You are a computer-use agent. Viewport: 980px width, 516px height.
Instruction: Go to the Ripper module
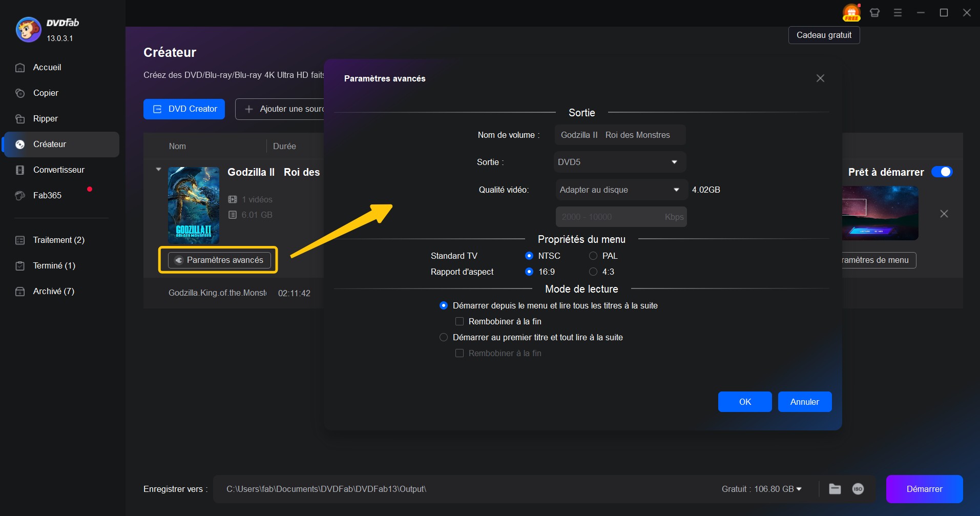45,118
